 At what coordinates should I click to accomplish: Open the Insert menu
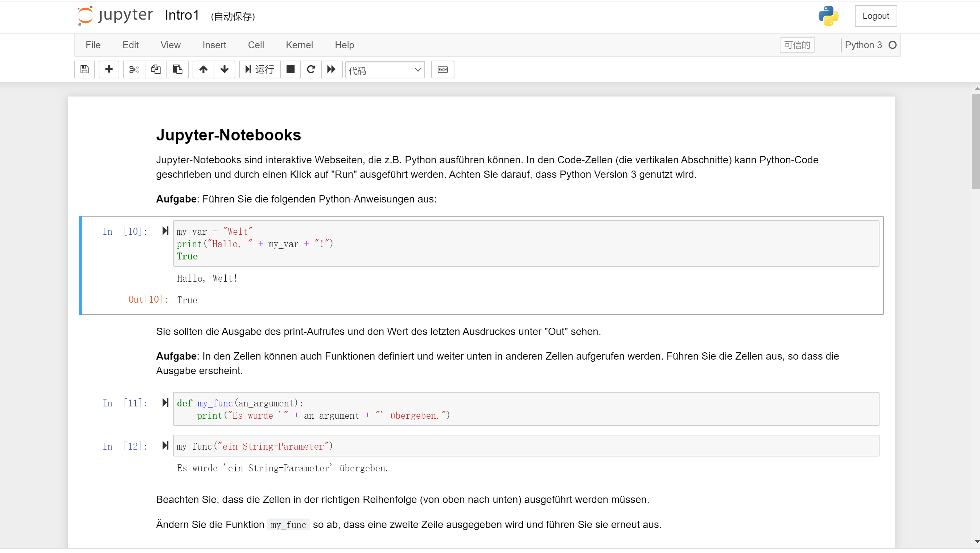pyautogui.click(x=214, y=45)
